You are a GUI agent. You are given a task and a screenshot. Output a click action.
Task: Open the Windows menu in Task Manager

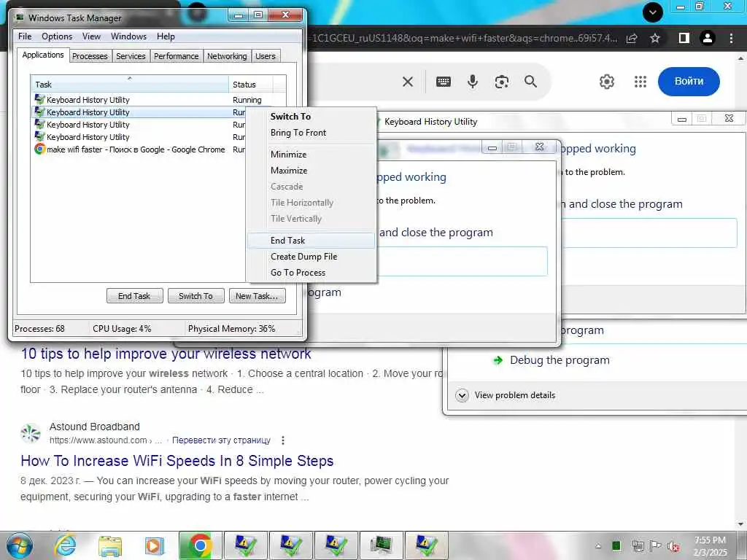coord(128,36)
